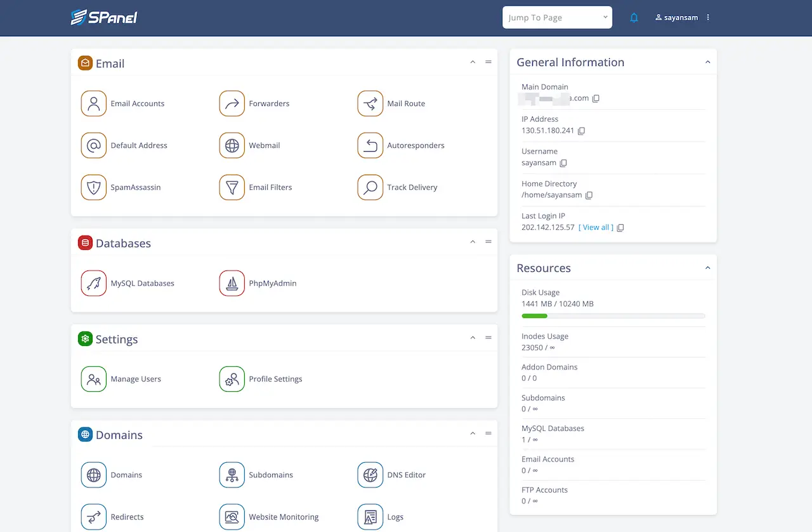
Task: Open the Email Accounts icon
Action: [94, 103]
